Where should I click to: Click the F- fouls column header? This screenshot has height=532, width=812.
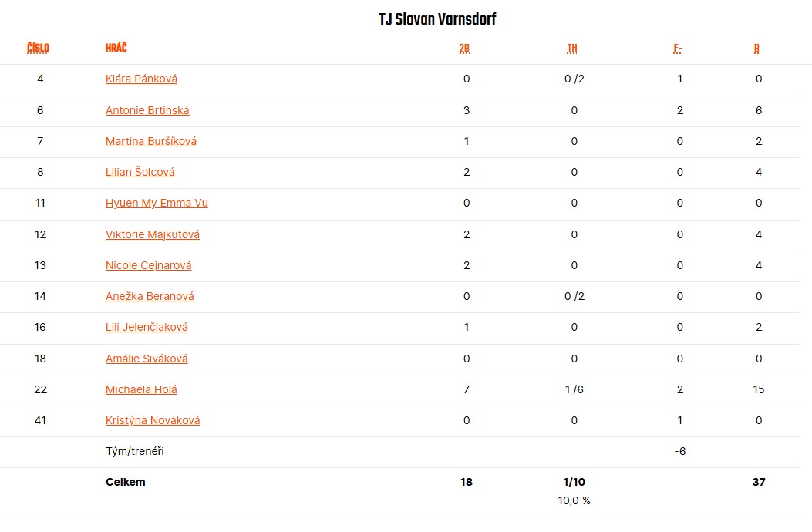(678, 49)
